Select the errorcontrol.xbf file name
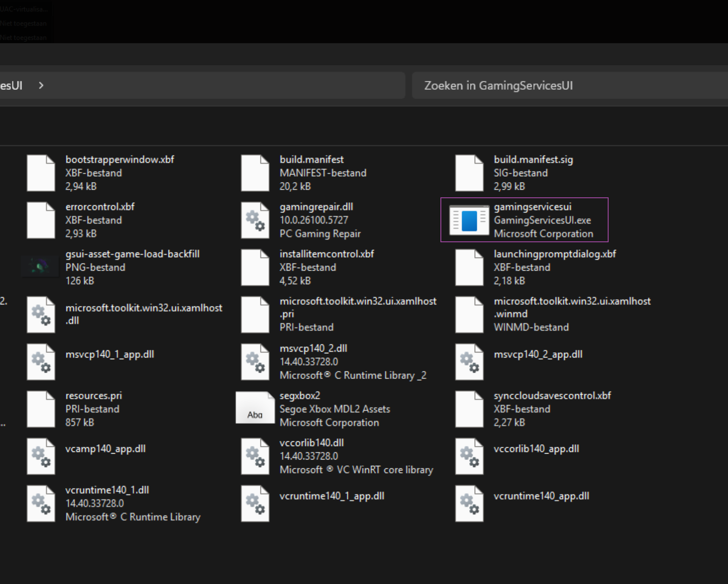 [x=100, y=207]
